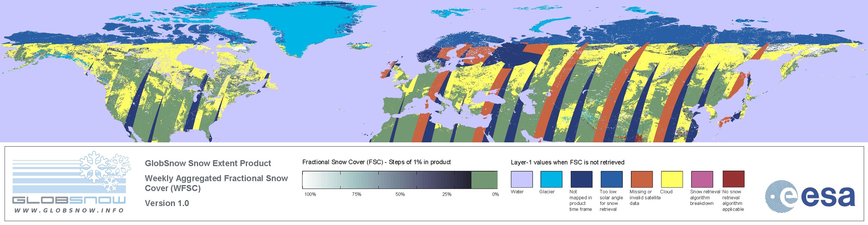Image resolution: width=868 pixels, height=225 pixels.
Task: Click the 'Version 1.0' text
Action: pos(167,203)
